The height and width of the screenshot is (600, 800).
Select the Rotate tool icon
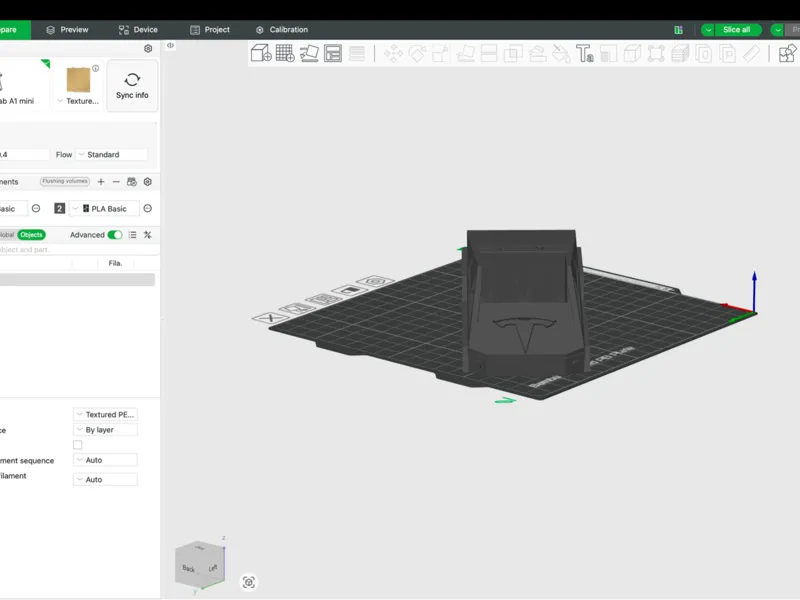417,53
